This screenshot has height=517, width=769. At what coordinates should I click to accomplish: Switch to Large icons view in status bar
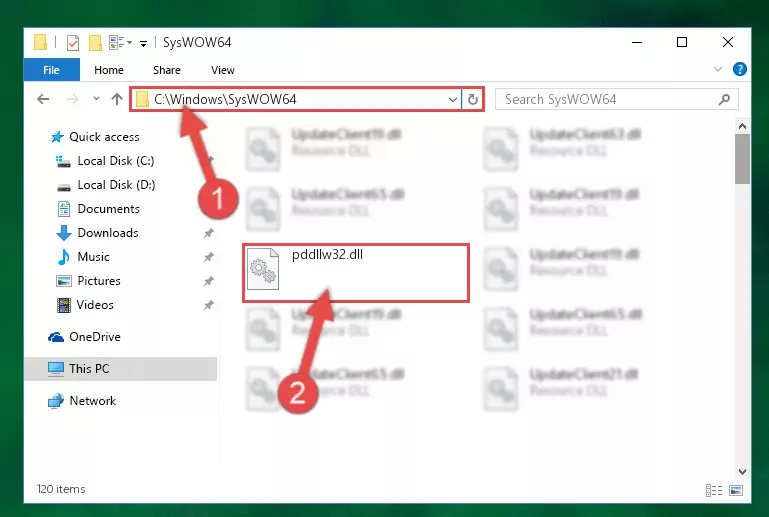736,490
